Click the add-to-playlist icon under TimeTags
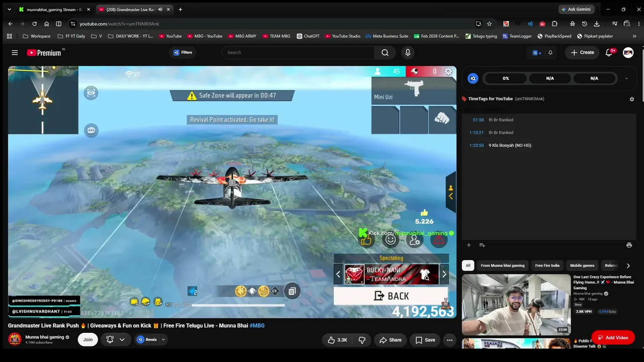644x362 pixels. click(482, 245)
